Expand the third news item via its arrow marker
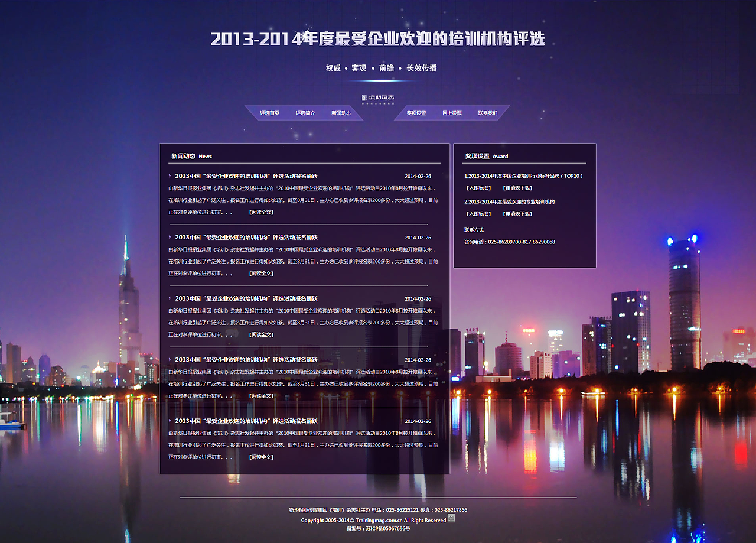Image resolution: width=756 pixels, height=543 pixels. [x=170, y=298]
